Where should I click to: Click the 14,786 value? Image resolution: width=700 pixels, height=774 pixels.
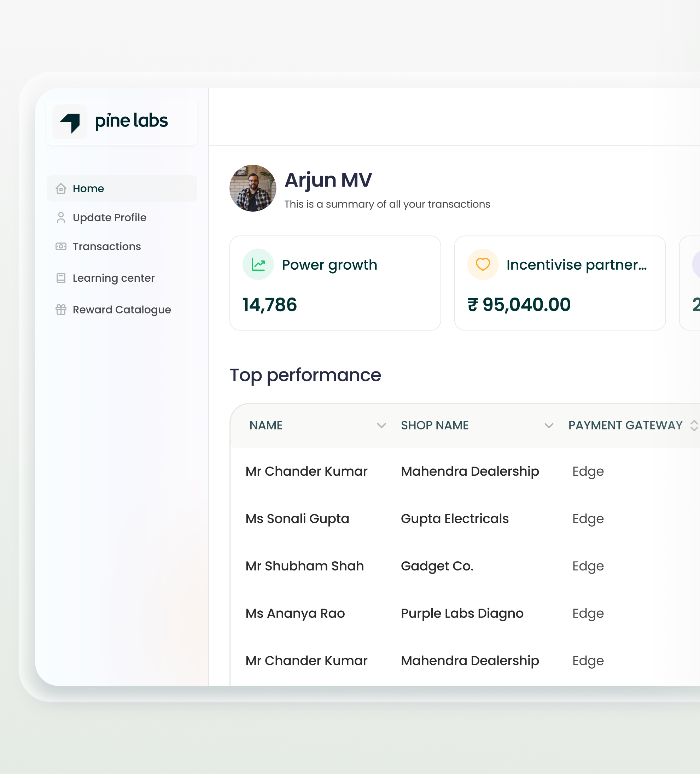point(269,305)
